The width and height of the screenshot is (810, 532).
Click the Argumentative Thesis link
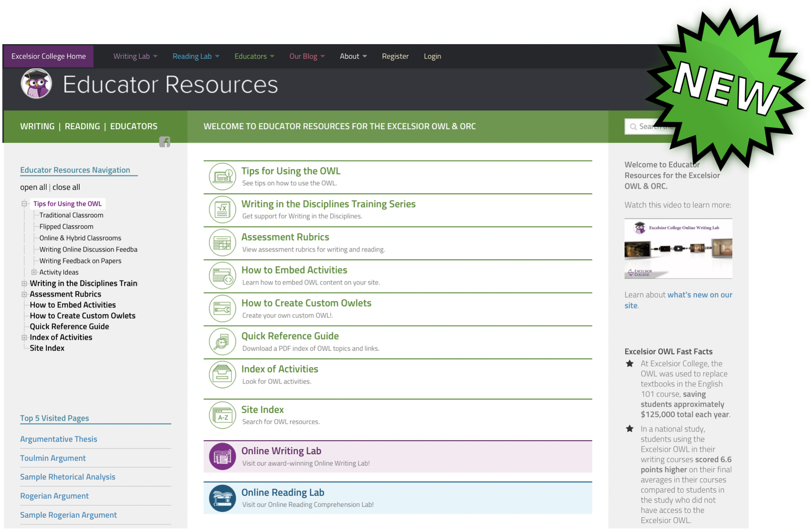click(59, 439)
